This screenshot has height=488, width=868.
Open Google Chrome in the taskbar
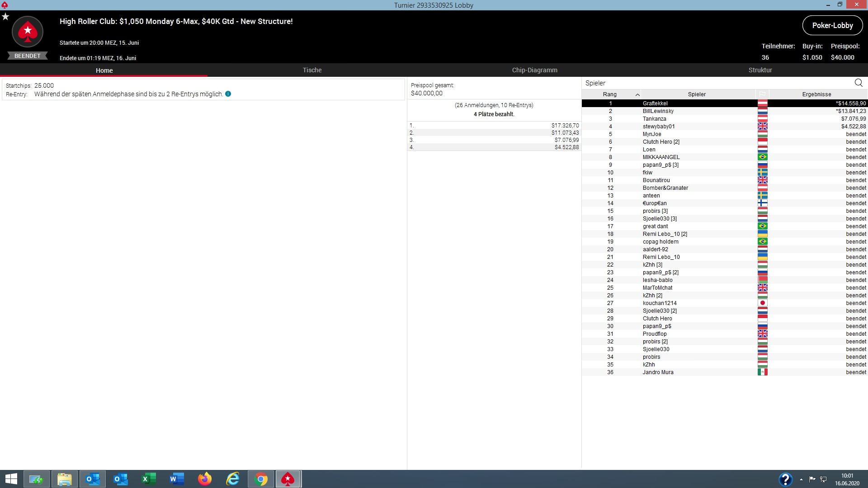[261, 479]
